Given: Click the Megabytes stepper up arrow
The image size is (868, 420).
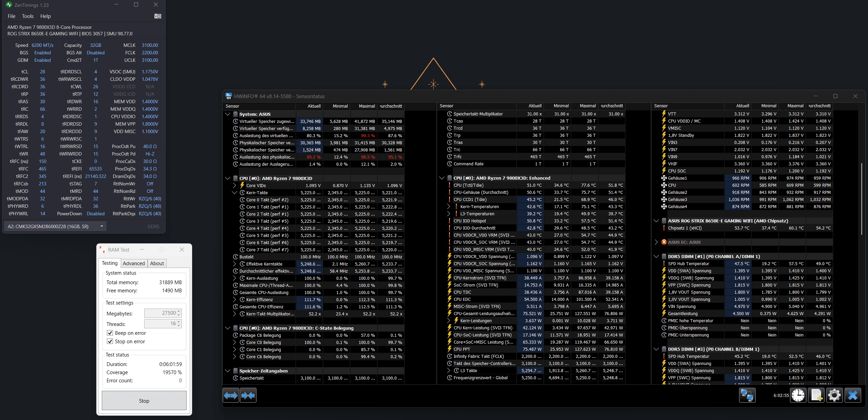Looking at the screenshot, I should (179, 311).
